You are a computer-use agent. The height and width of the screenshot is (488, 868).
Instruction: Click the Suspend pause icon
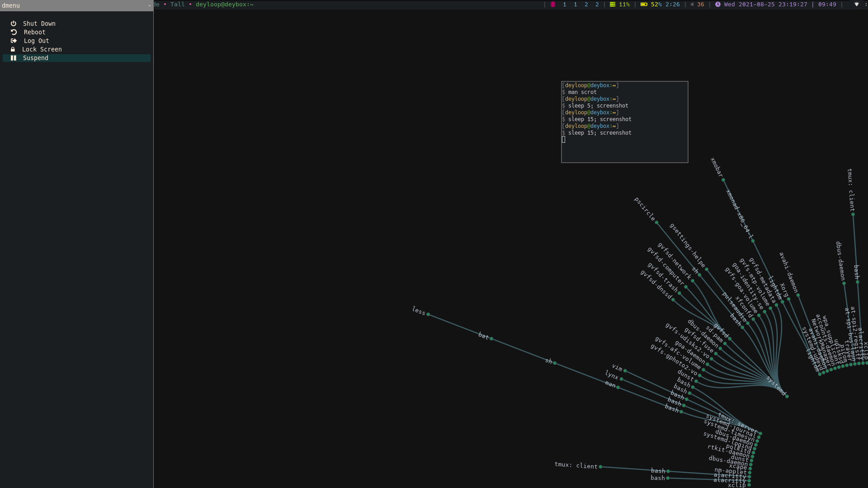[14, 58]
